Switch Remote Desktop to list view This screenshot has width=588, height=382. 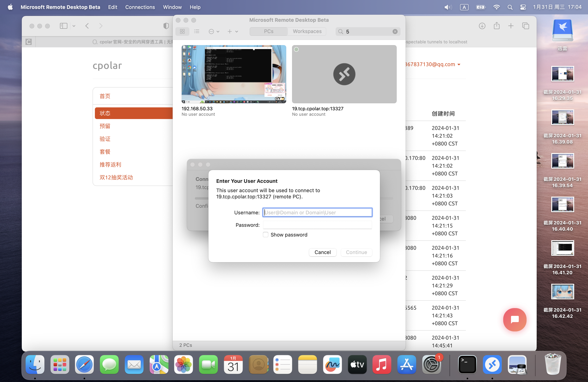click(x=197, y=31)
